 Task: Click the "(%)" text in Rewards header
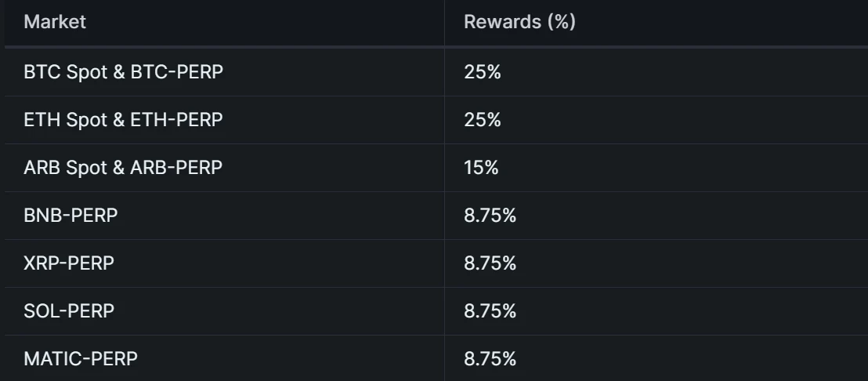tap(561, 22)
